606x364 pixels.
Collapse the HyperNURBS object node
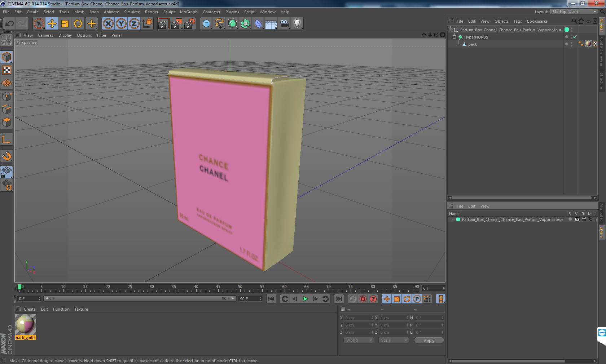pos(454,37)
